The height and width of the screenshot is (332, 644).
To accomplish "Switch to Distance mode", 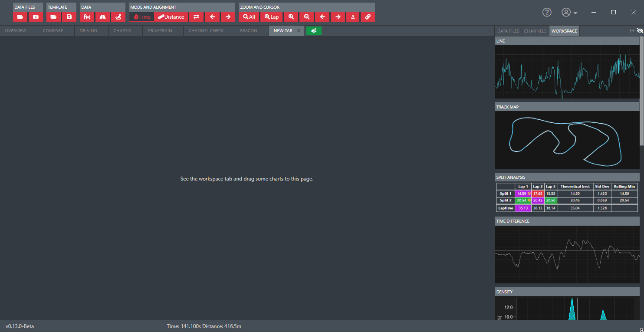I will [171, 17].
